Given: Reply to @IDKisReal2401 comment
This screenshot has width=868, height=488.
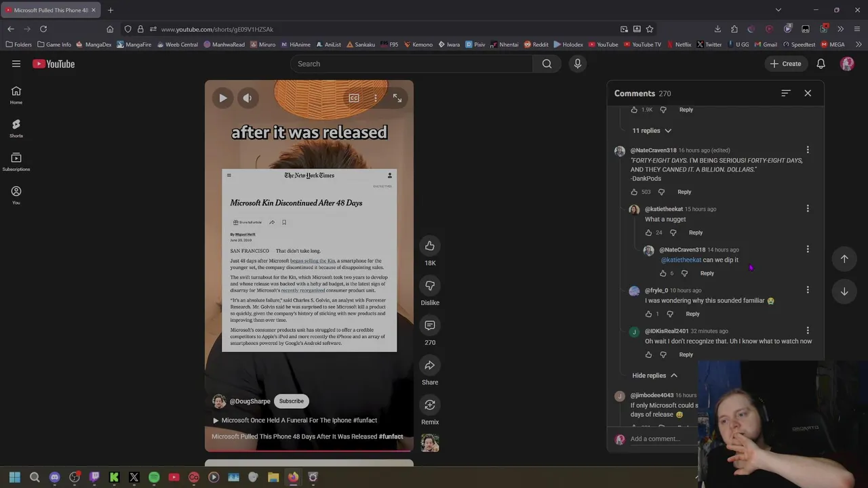Looking at the screenshot, I should point(686,354).
